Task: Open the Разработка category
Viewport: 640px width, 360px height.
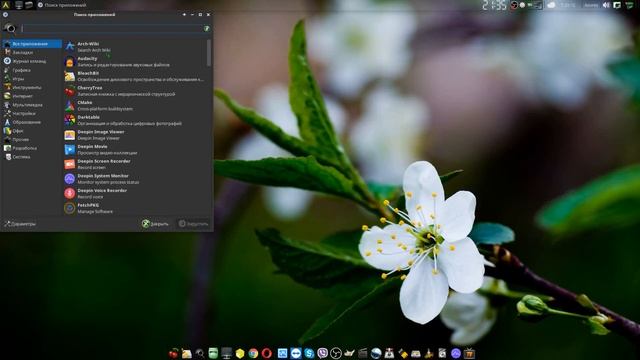Action: pyautogui.click(x=32, y=148)
